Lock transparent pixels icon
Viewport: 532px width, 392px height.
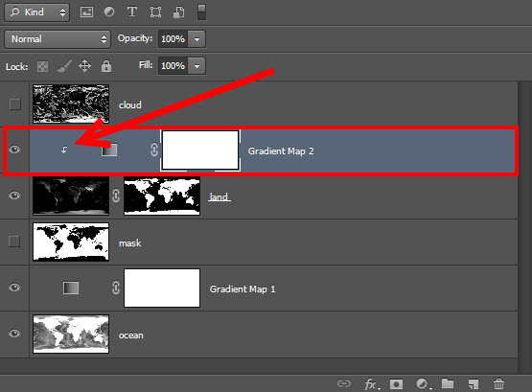[x=42, y=66]
